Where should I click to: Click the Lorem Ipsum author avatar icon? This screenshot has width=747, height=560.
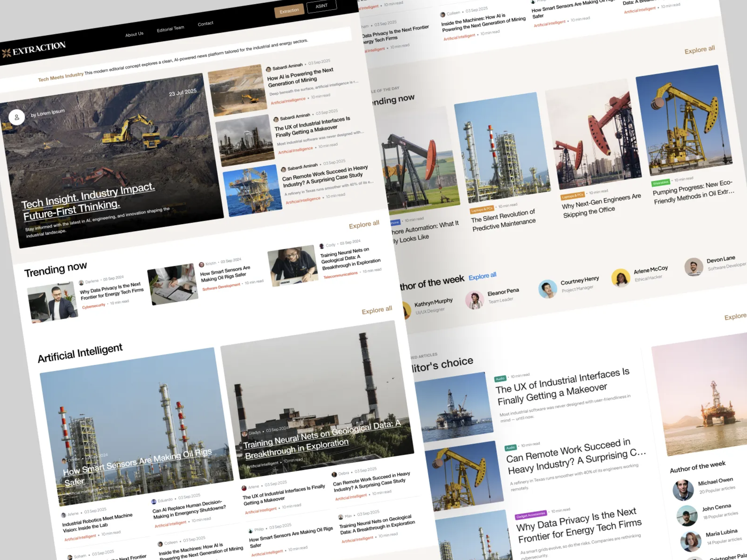click(17, 117)
